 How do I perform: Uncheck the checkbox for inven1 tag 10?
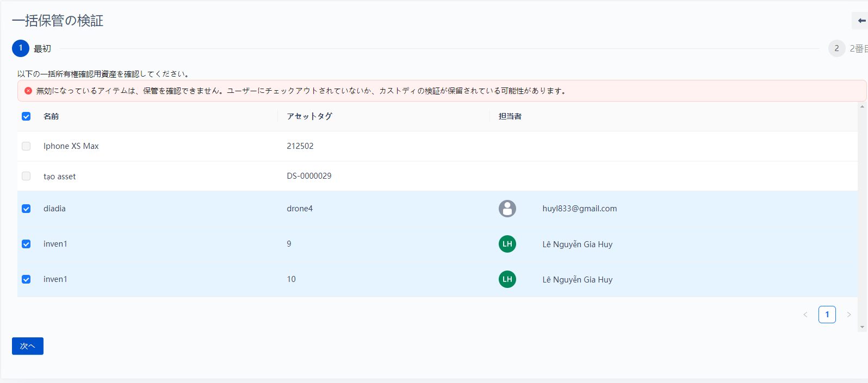click(26, 279)
